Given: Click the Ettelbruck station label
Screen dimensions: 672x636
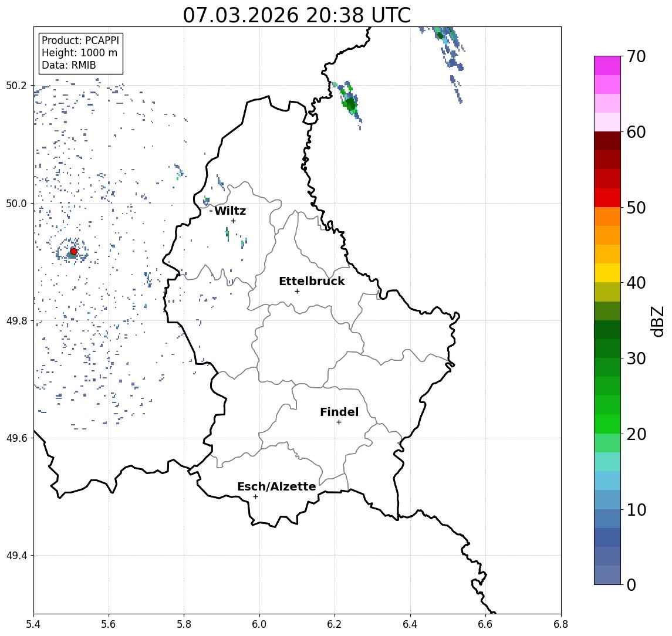Looking at the screenshot, I should coord(312,281).
